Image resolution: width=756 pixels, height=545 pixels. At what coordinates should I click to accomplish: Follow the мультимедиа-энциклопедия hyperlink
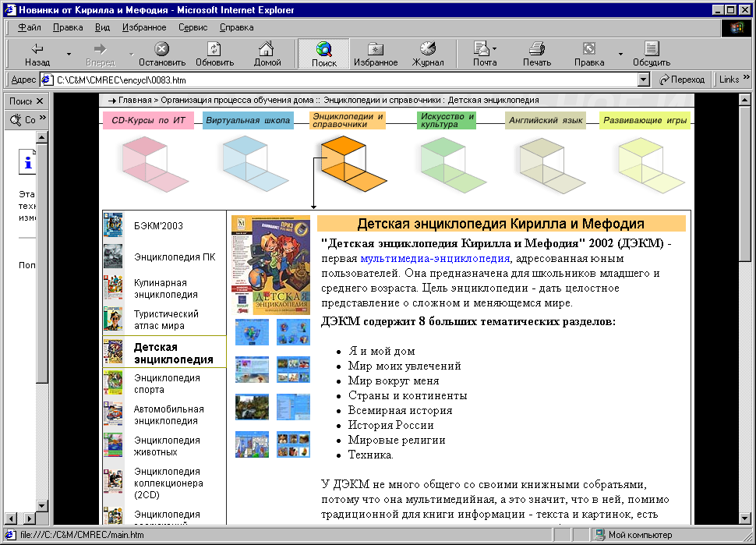click(x=435, y=259)
